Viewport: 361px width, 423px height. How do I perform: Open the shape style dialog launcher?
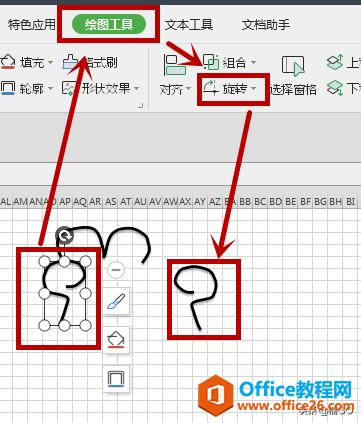click(141, 106)
